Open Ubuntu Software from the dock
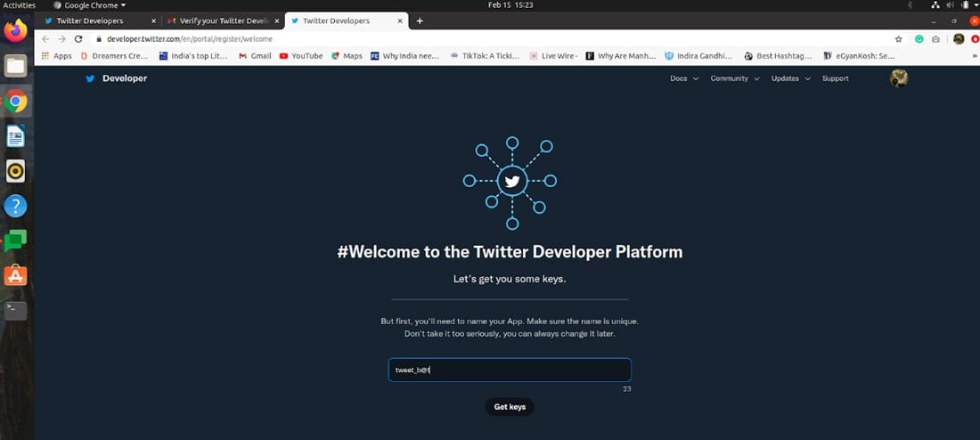Viewport: 980px width, 440px height. [x=16, y=275]
